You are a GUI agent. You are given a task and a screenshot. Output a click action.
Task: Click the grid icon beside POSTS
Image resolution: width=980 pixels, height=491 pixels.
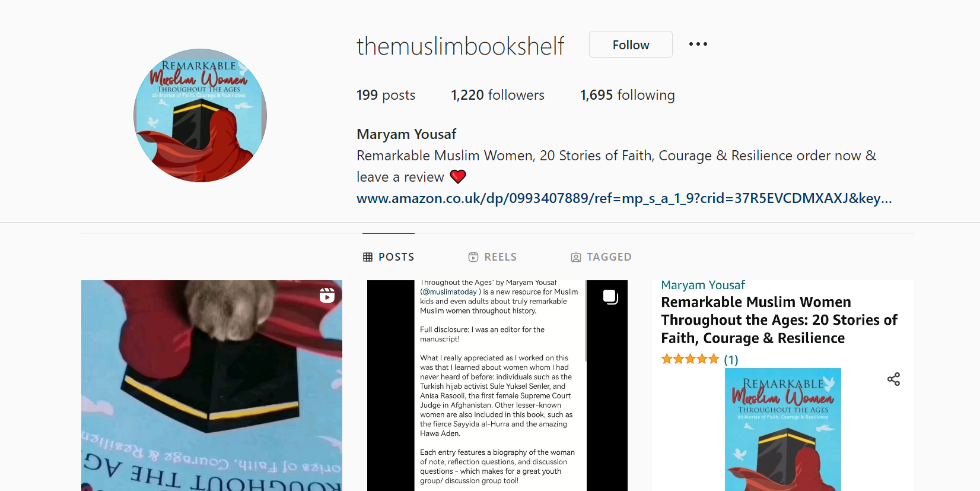point(368,257)
